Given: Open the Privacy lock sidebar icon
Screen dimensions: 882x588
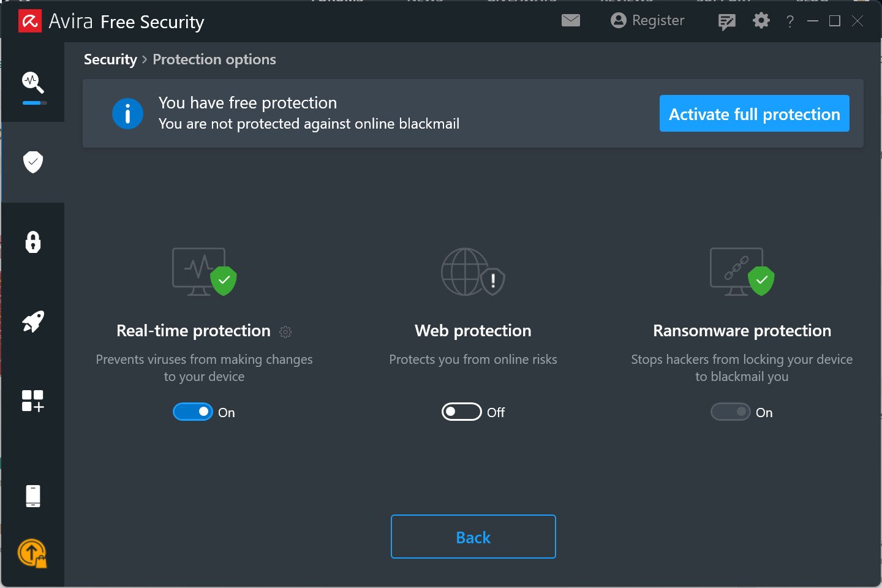Looking at the screenshot, I should pos(33,242).
